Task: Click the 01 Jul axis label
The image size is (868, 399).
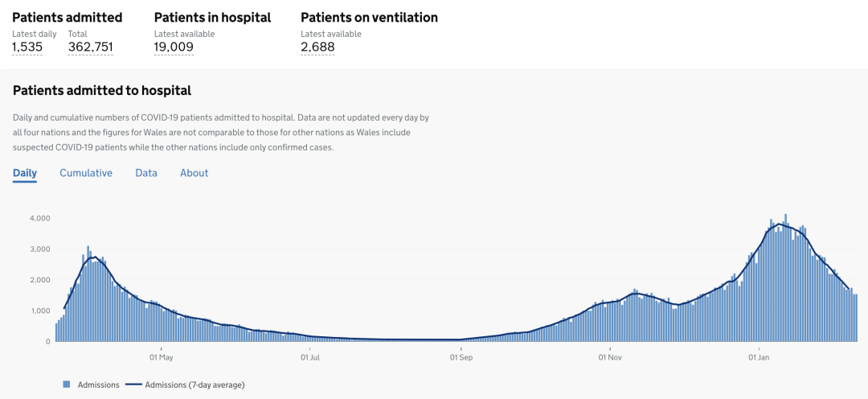Action: pyautogui.click(x=309, y=357)
